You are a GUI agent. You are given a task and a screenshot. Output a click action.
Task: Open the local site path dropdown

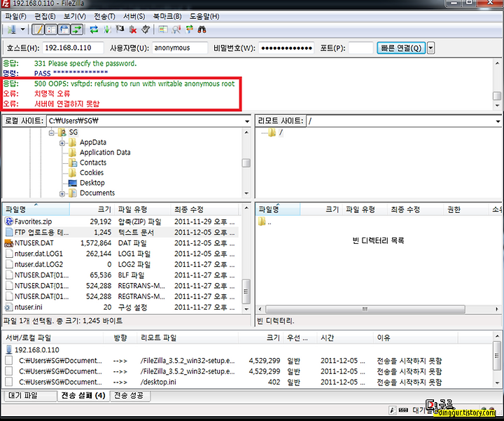tap(247, 121)
